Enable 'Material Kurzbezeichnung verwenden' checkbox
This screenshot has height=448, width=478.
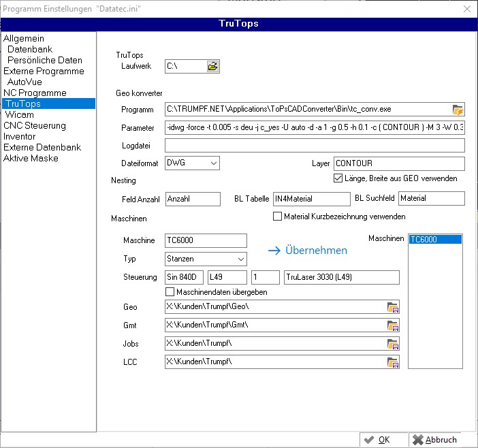point(277,217)
